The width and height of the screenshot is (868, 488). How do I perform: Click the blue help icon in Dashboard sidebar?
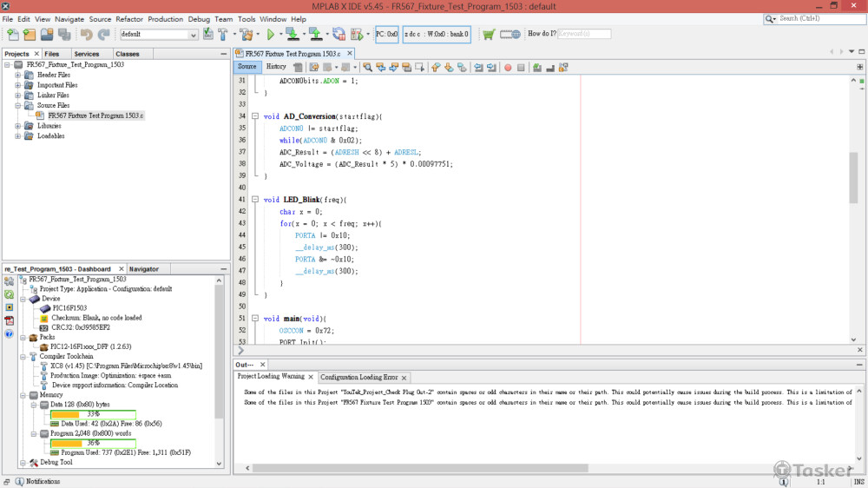pyautogui.click(x=9, y=333)
